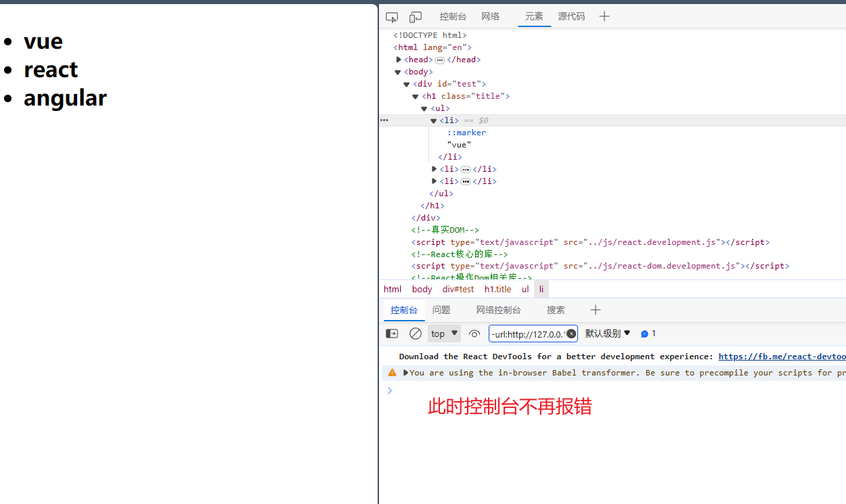
Task: Open the top context dropdown
Action: (x=444, y=334)
